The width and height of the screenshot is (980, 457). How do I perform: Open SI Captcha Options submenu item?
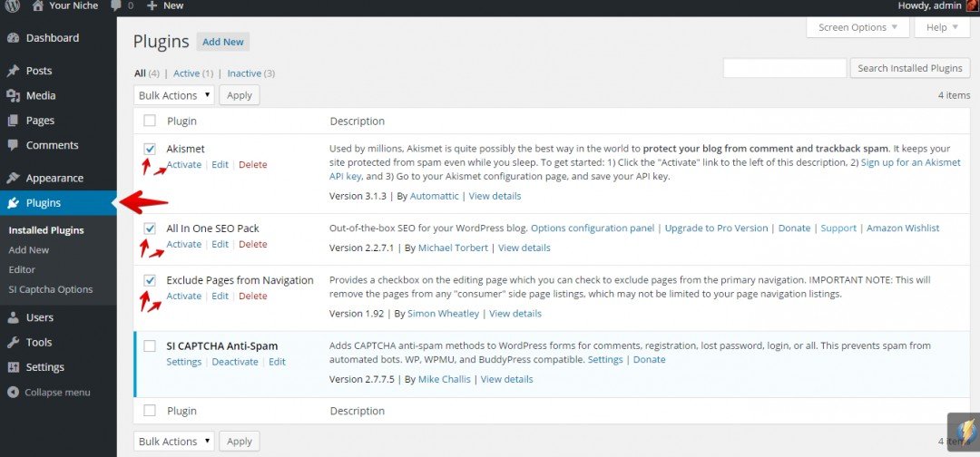51,289
